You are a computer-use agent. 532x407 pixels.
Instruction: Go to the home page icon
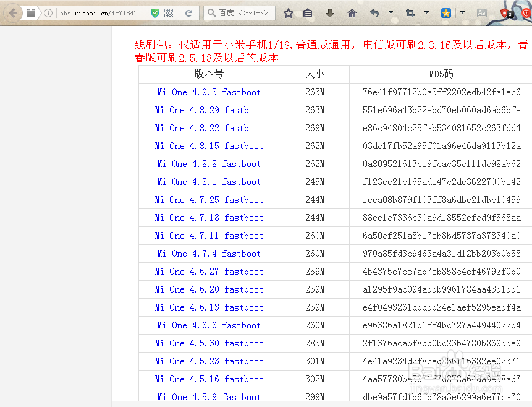coord(352,13)
